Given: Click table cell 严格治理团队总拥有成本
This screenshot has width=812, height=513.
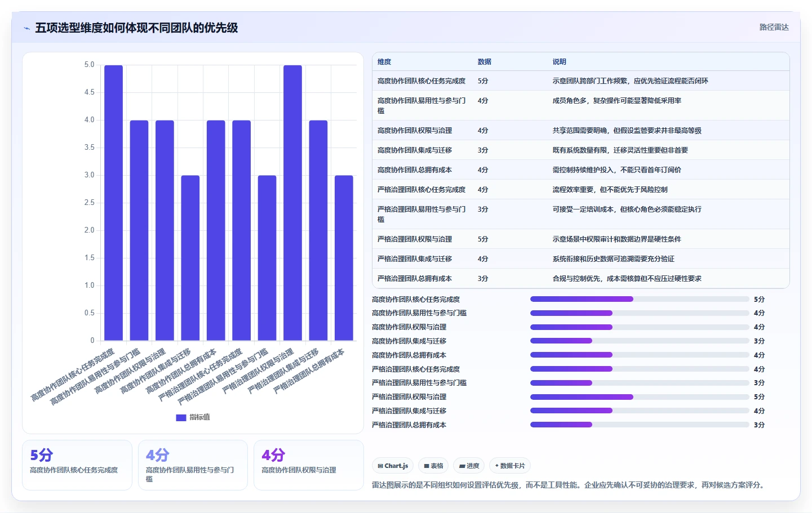Looking at the screenshot, I should [415, 279].
